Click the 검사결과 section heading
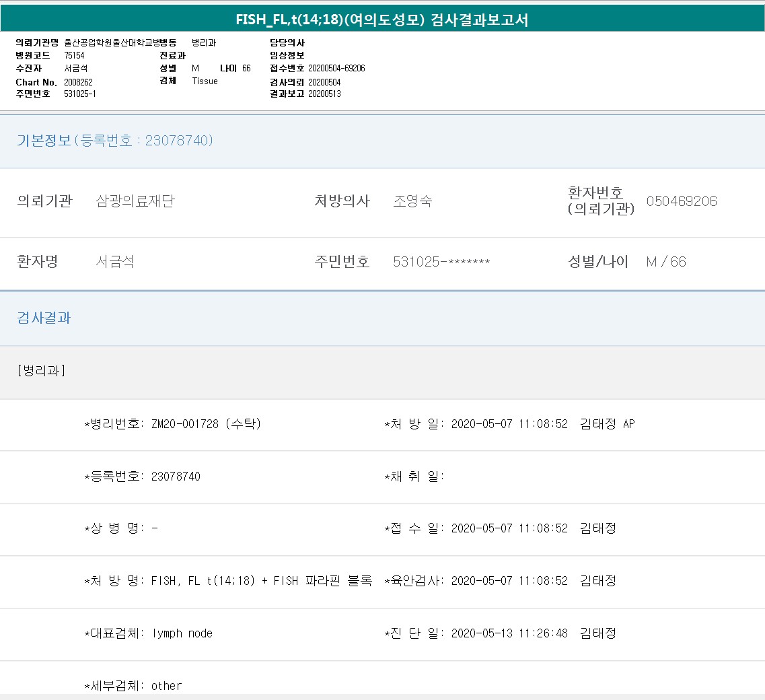Screen dimensions: 765x700 44,318
